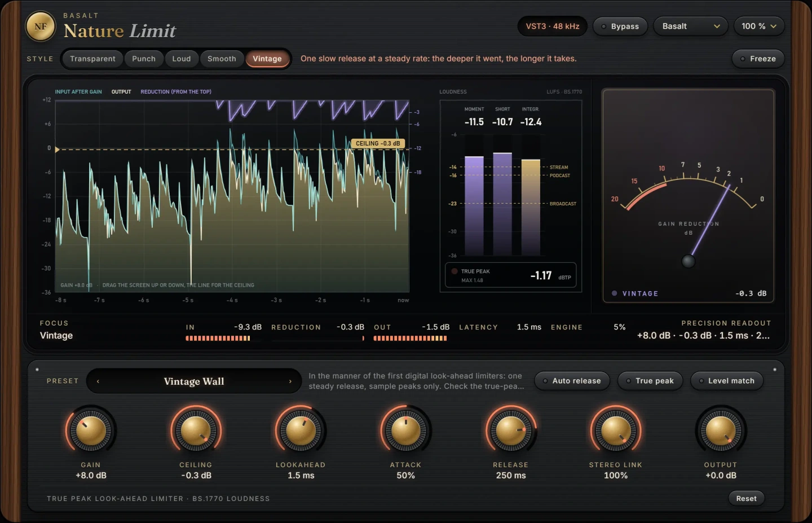Click the NF logo badge
This screenshot has width=812, height=523.
pos(41,27)
